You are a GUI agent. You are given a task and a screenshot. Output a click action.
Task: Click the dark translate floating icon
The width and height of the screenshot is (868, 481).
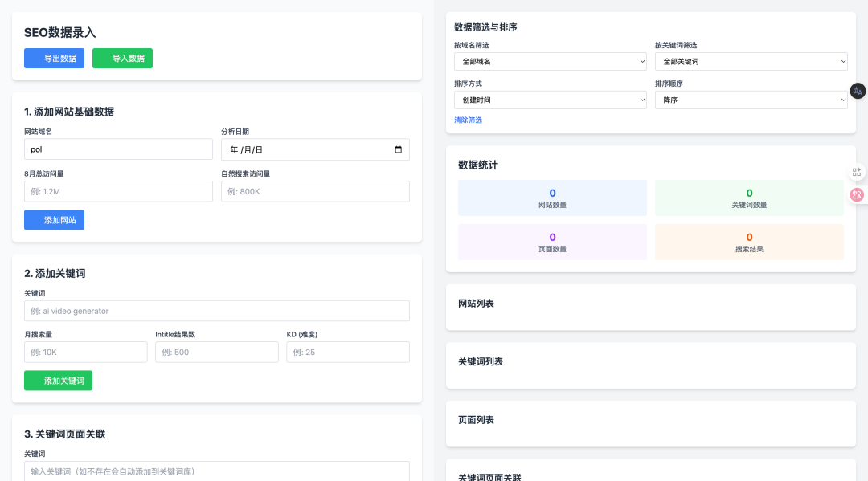[858, 92]
